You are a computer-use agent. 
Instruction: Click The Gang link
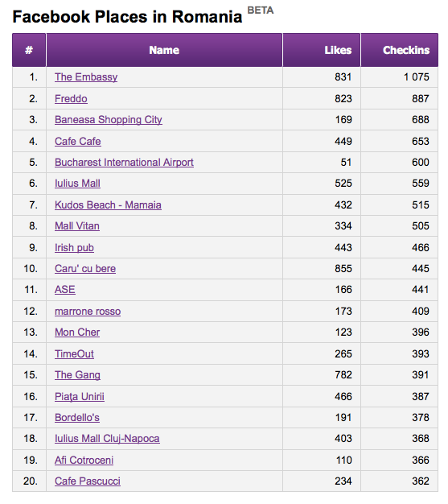coord(77,375)
